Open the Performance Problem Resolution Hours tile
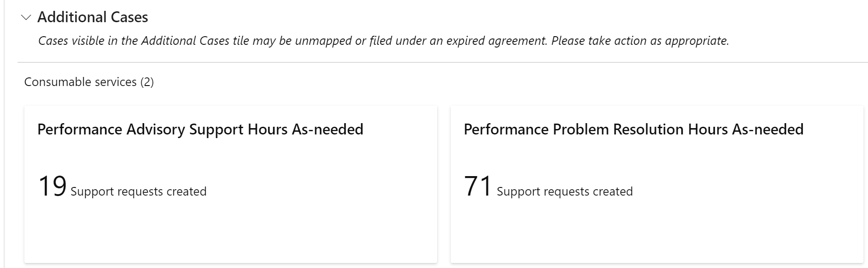Viewport: 868px width, 268px height. pos(657,184)
